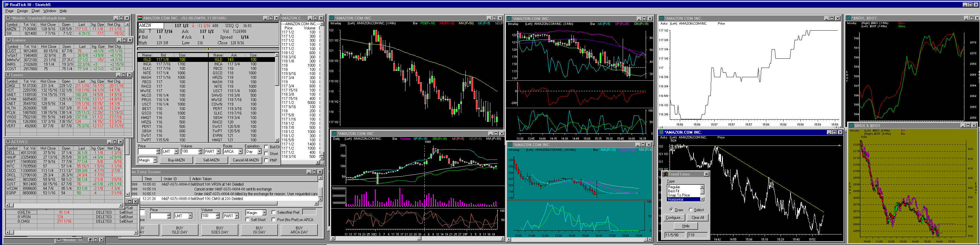This screenshot has width=980, height=245.
Task: Click the BUY ISLD DAY button
Action: (x=180, y=230)
